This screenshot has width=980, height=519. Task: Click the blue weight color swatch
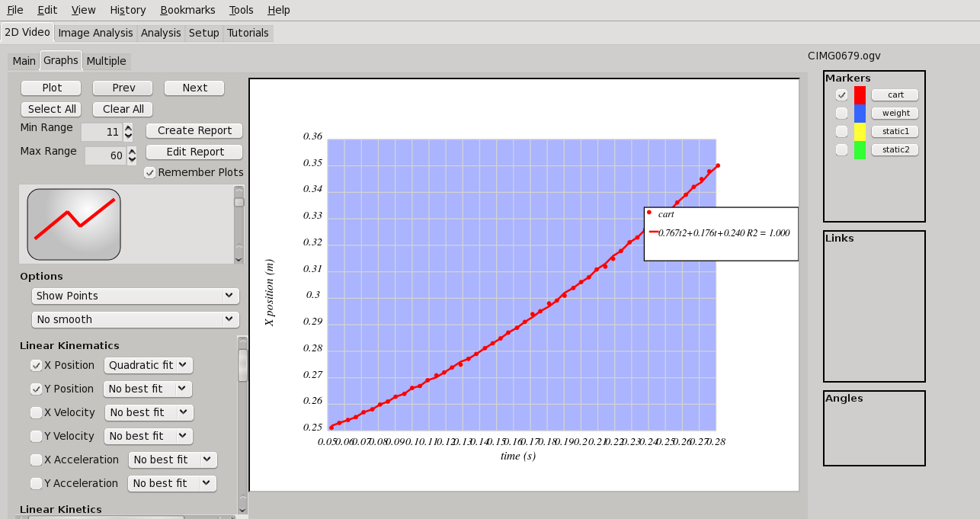click(860, 114)
